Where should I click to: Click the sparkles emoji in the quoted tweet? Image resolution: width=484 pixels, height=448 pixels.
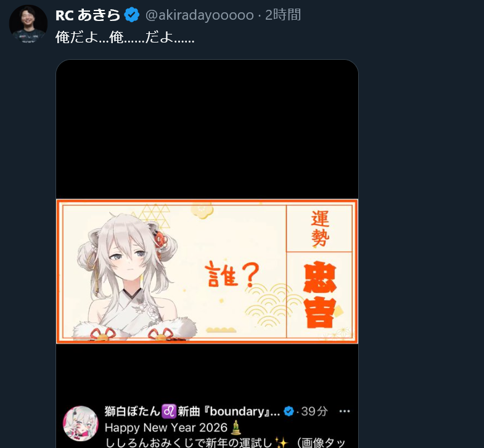281,442
